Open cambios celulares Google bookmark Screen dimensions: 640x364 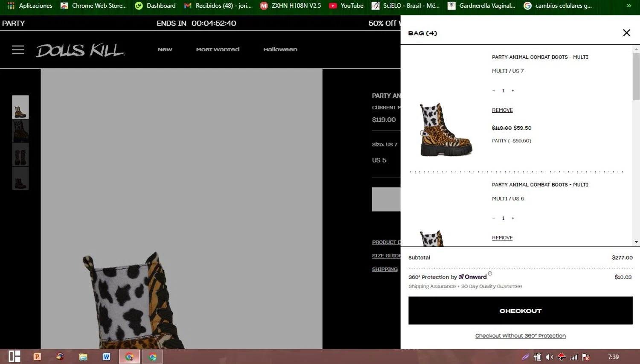coord(558,6)
